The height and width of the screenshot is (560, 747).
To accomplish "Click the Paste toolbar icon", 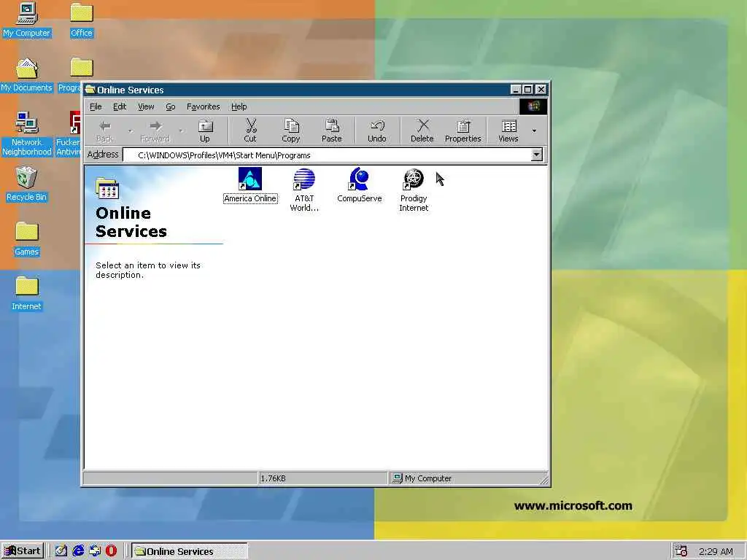I will pyautogui.click(x=332, y=125).
